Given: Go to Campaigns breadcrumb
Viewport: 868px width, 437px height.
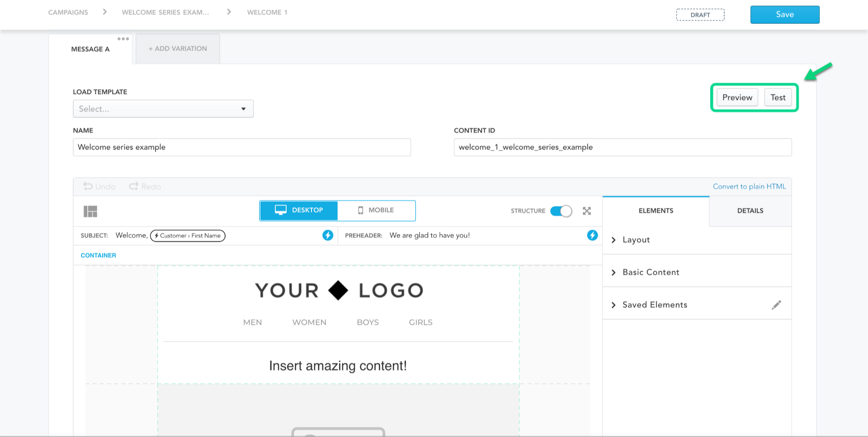Looking at the screenshot, I should point(68,12).
